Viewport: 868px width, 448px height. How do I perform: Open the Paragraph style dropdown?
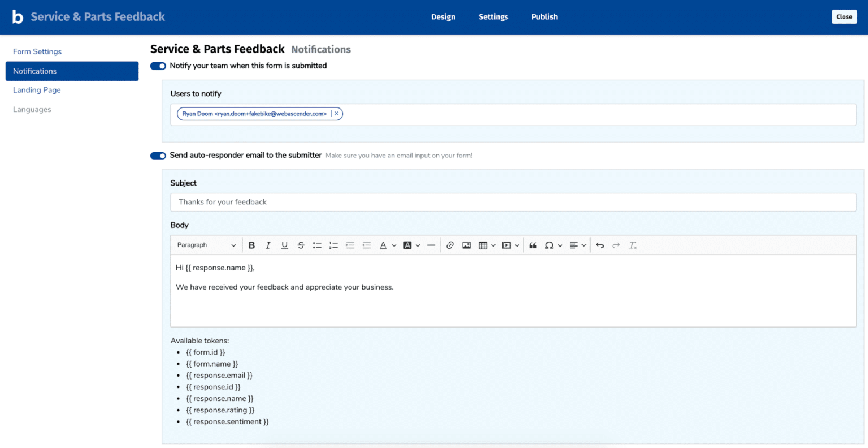pos(206,245)
